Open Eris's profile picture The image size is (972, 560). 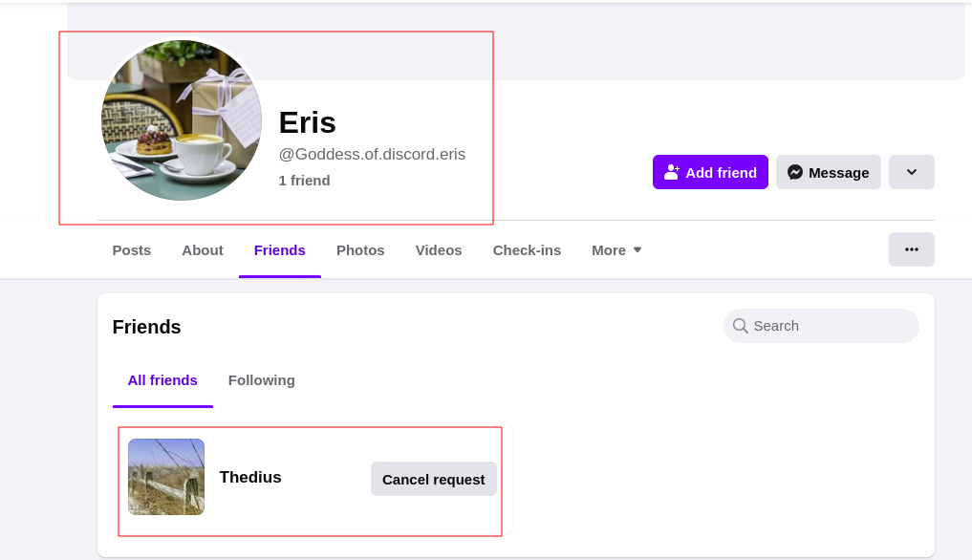click(182, 120)
